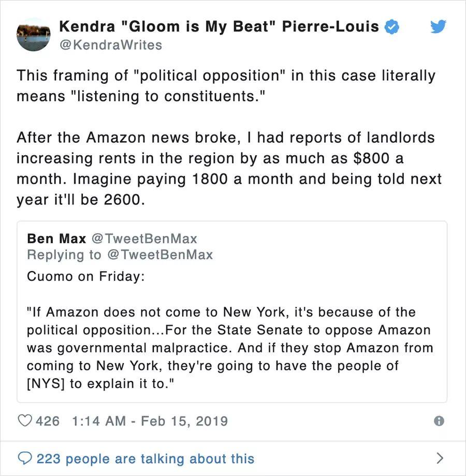The width and height of the screenshot is (466, 476).
Task: Open the 1:14 AM - Feb 15, 2019 timestamp
Action: (x=148, y=421)
